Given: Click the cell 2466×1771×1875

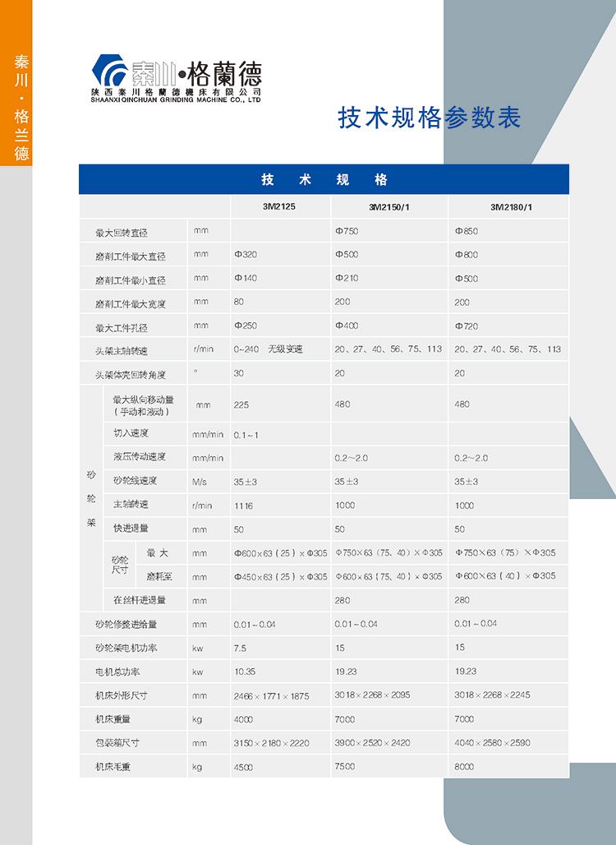Looking at the screenshot, I should pos(271,696).
